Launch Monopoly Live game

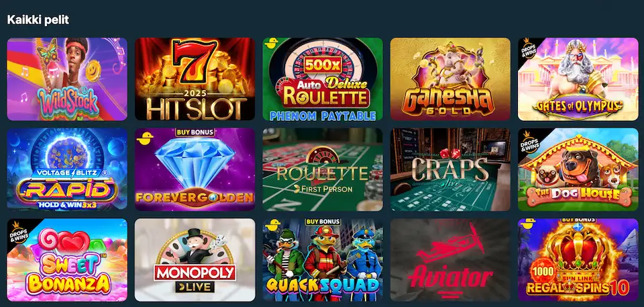(x=195, y=260)
